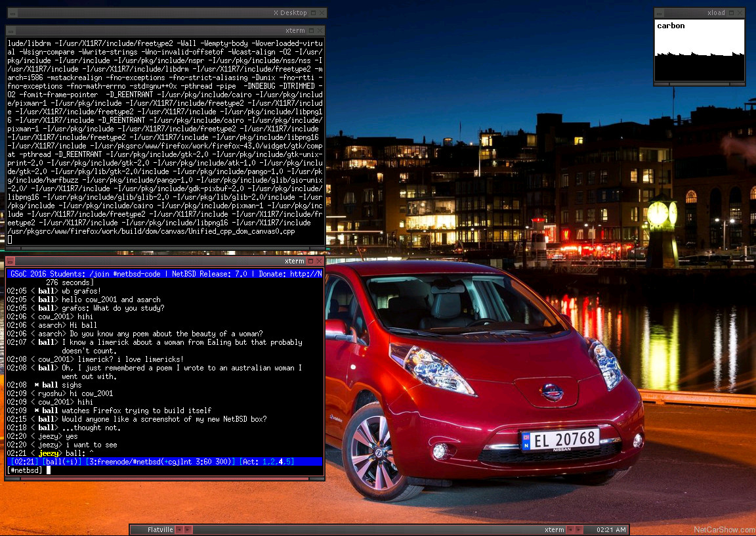
Task: Focus next window arrow beside toolbar xterm label
Action: (579, 529)
